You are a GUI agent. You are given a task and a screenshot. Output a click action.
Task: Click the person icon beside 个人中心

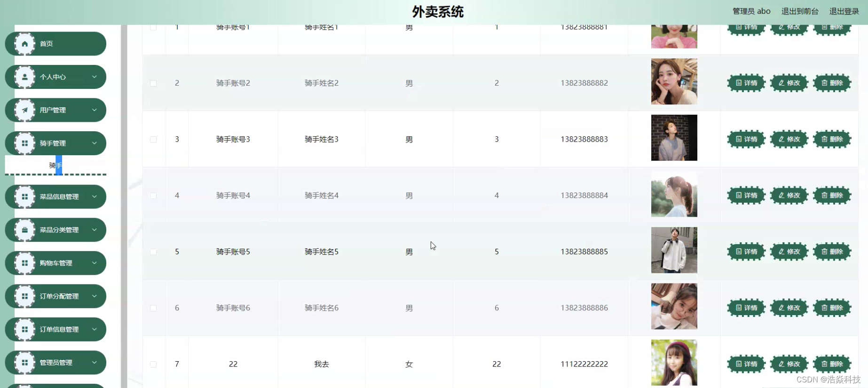point(25,77)
